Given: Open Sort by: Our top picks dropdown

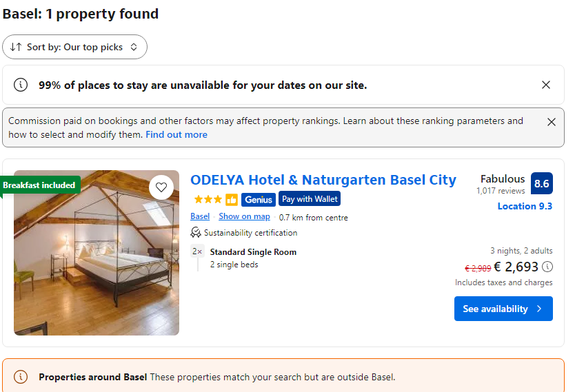Looking at the screenshot, I should [x=75, y=47].
